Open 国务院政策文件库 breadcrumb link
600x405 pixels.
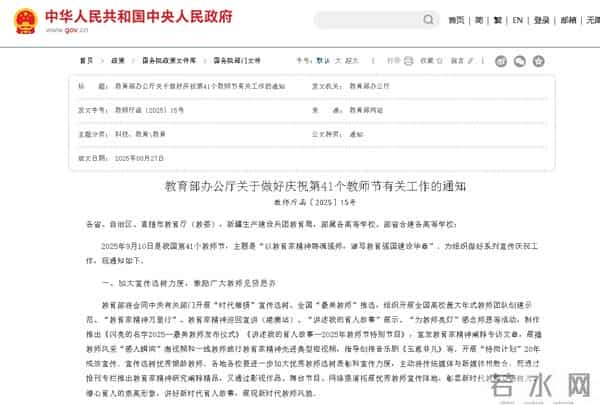(169, 60)
